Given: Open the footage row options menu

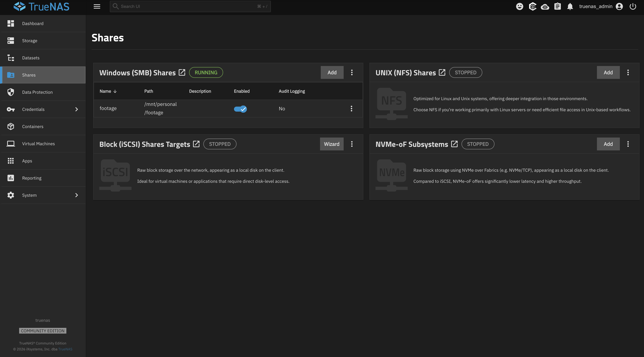Looking at the screenshot, I should (x=352, y=109).
